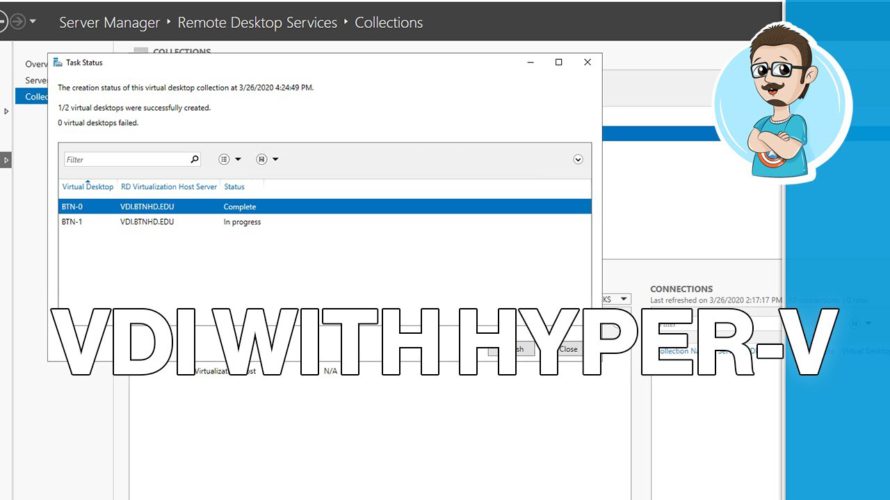
Task: Click the CONNECTIONS panel heading
Action: (681, 289)
